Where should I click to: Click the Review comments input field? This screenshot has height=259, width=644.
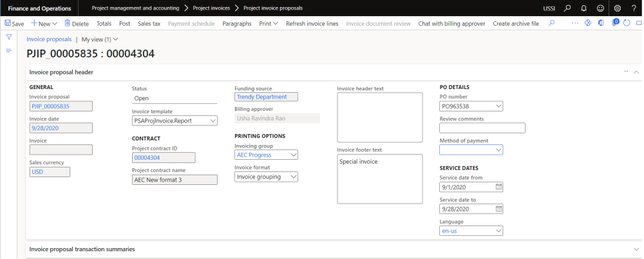[x=482, y=128]
